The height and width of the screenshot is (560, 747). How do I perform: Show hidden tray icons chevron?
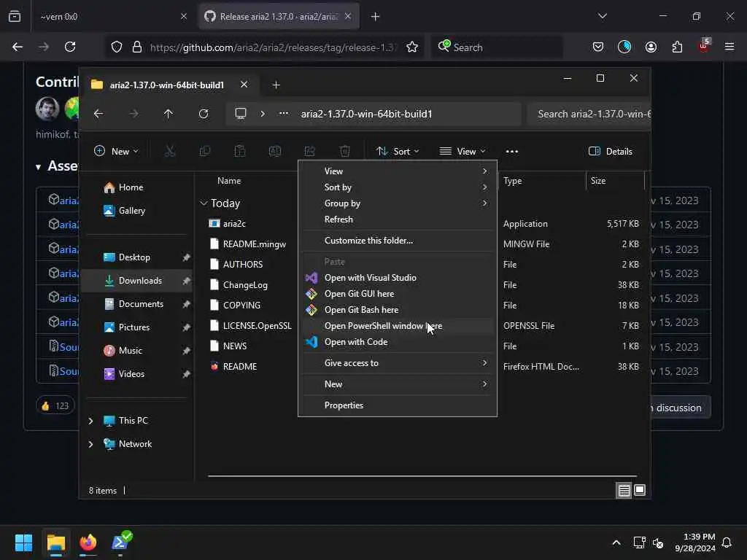(x=616, y=542)
